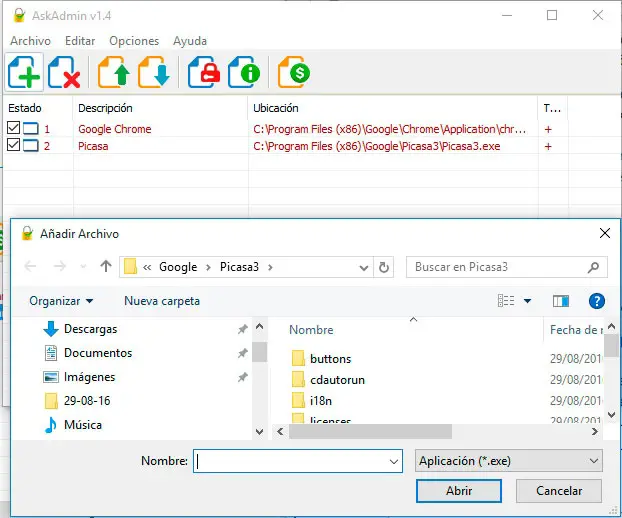Click the change view layout icon
The image size is (622, 518).
coord(506,301)
